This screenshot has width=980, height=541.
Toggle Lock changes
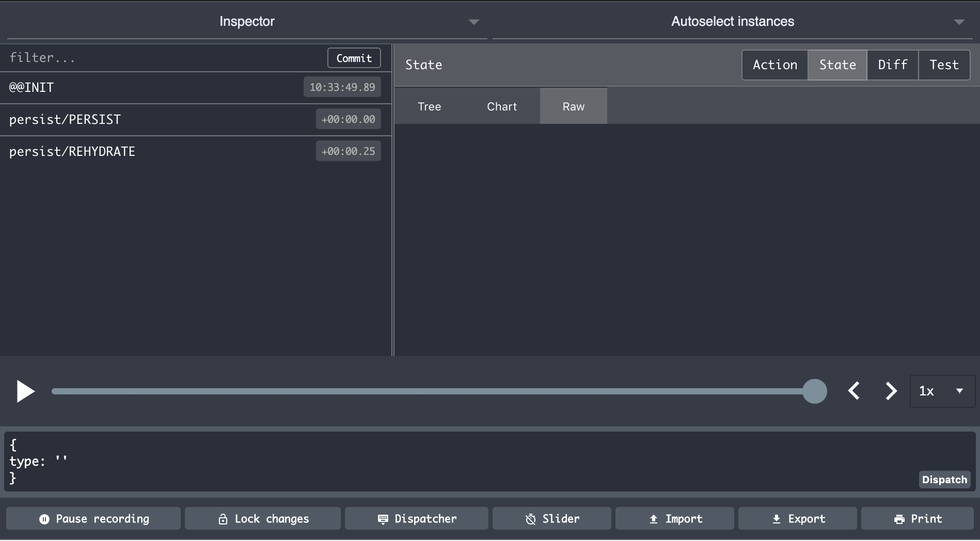[x=263, y=519]
